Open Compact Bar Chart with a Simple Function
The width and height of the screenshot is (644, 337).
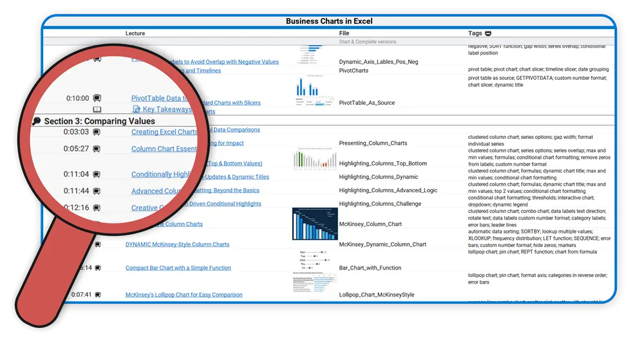(x=178, y=268)
